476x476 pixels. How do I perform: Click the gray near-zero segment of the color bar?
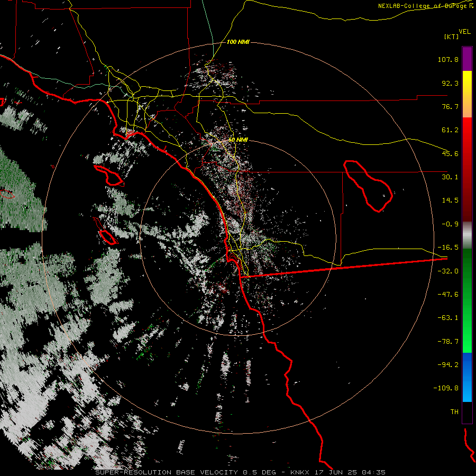coord(467,235)
